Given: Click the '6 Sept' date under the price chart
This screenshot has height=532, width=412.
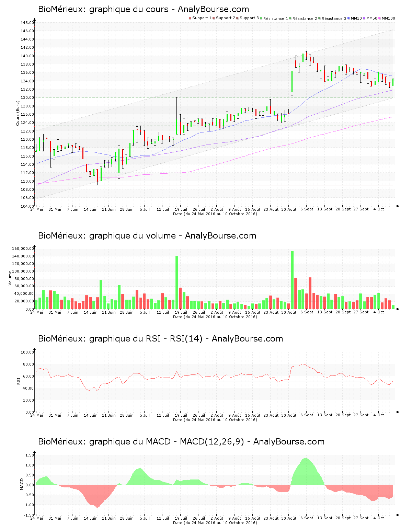Looking at the screenshot, I should 307,209.
